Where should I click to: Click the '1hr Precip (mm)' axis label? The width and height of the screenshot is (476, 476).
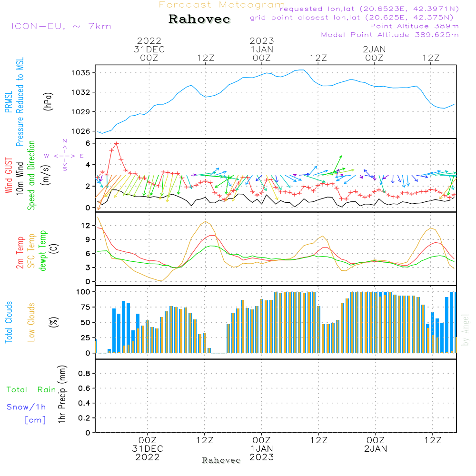pyautogui.click(x=62, y=394)
